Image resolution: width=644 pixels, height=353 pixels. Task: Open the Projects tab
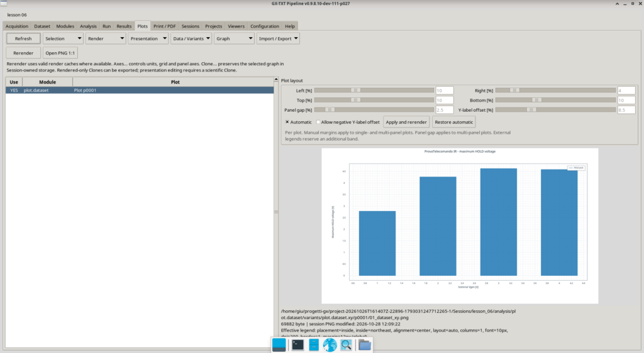213,26
